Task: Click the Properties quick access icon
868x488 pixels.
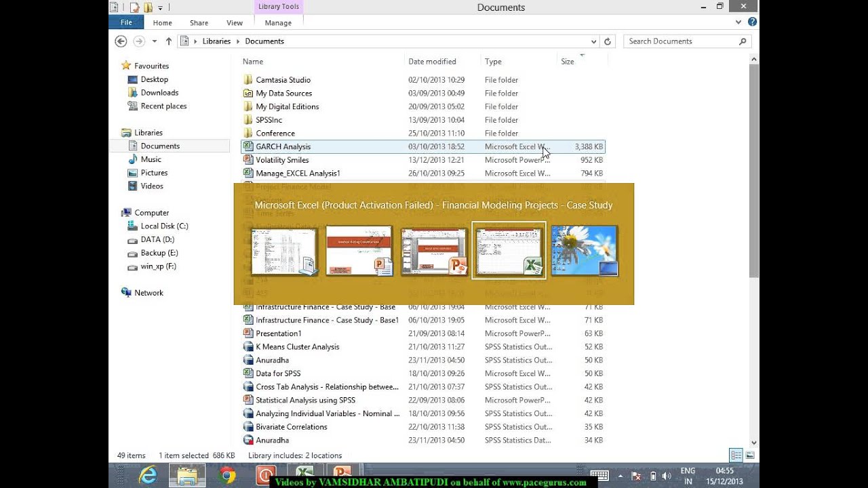Action: pos(134,7)
